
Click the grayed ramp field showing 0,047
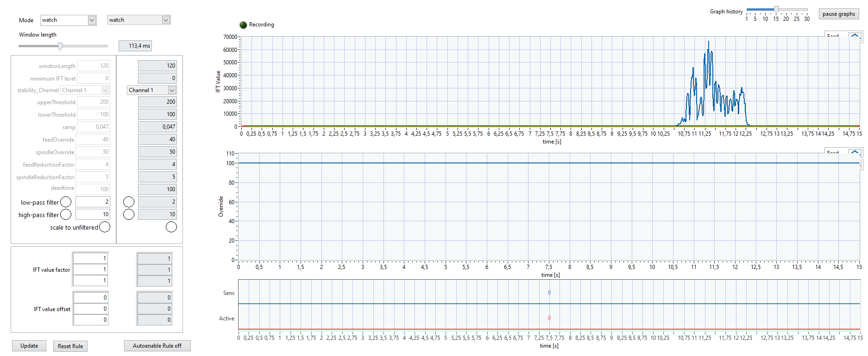(94, 127)
